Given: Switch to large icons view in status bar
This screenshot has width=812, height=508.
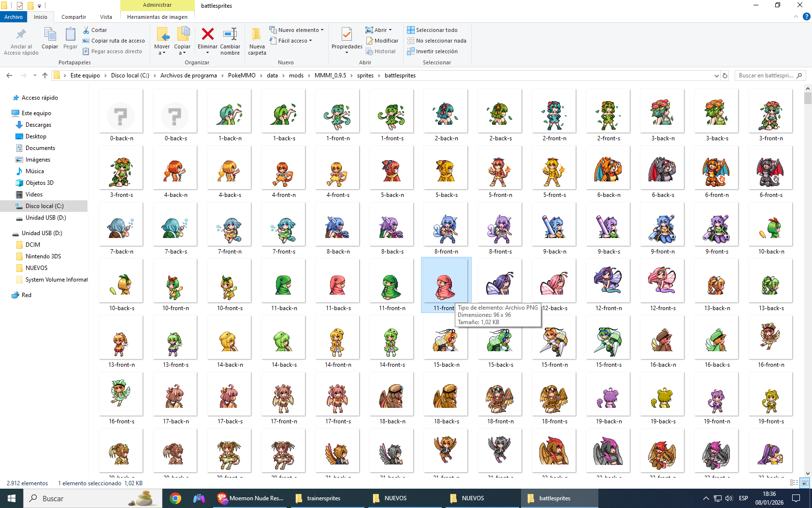Looking at the screenshot, I should (x=805, y=483).
